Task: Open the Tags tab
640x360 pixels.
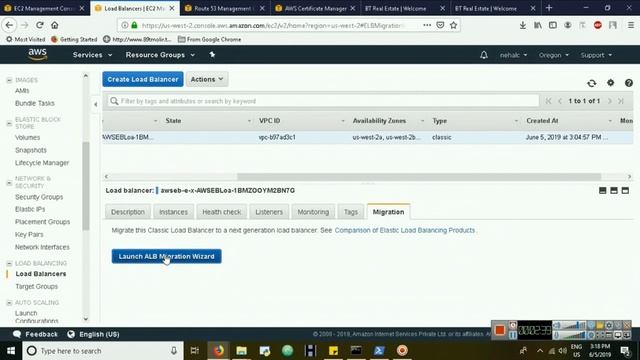Action: coord(351,212)
